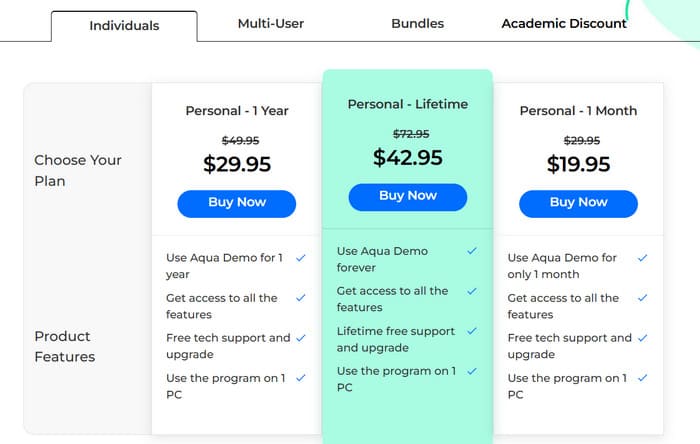Buy Now for Personal 1 Year plan
This screenshot has height=444, width=700.
pos(237,203)
